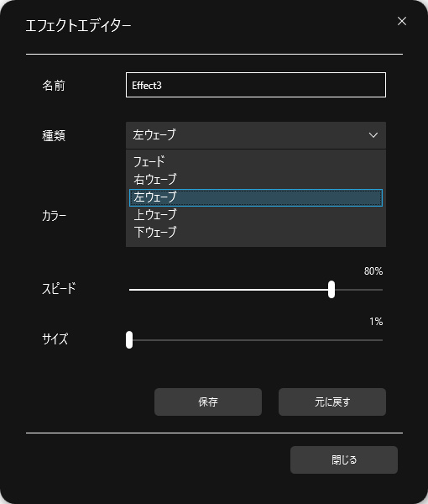Viewport: 428px width, 504px height.
Task: Click the エフェクトエディター title text
Action: [x=78, y=26]
